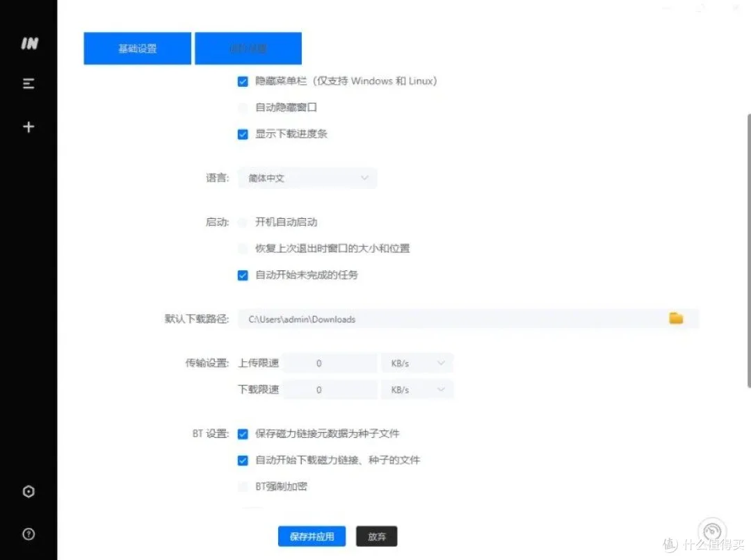This screenshot has width=751, height=560.
Task: Expand download limit KB/s unit dropdown
Action: [x=417, y=390]
